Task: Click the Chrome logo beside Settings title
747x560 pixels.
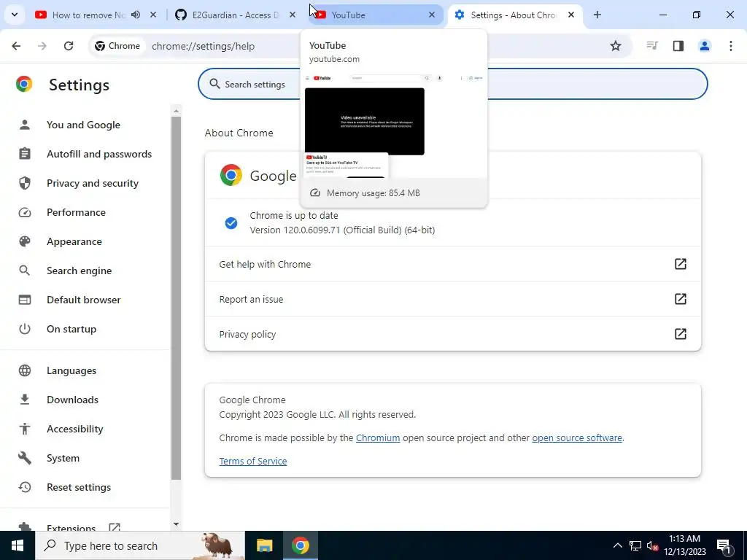Action: pos(24,85)
